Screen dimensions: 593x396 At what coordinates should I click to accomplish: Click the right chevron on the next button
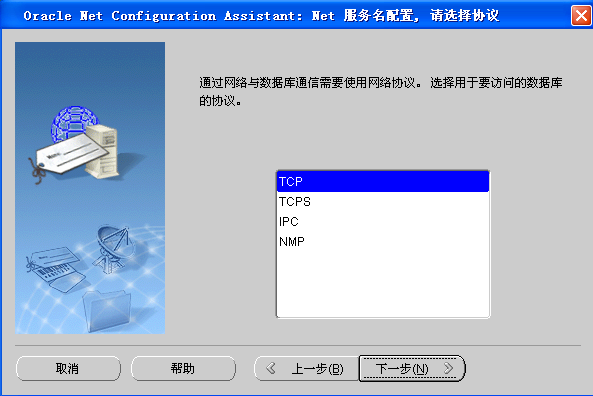[x=449, y=368]
